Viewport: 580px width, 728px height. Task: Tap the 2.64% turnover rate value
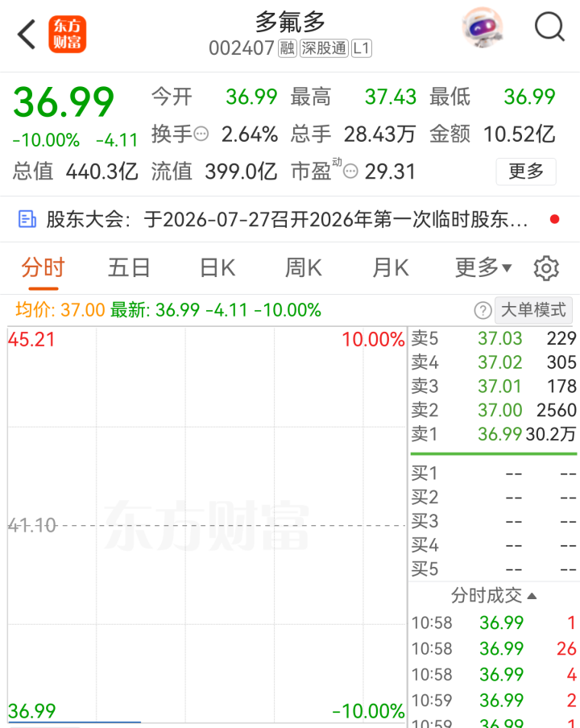click(x=250, y=134)
